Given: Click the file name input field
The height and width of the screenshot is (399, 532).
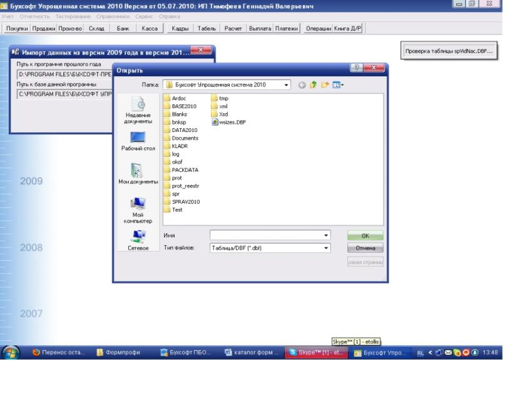Looking at the screenshot, I should (266, 235).
